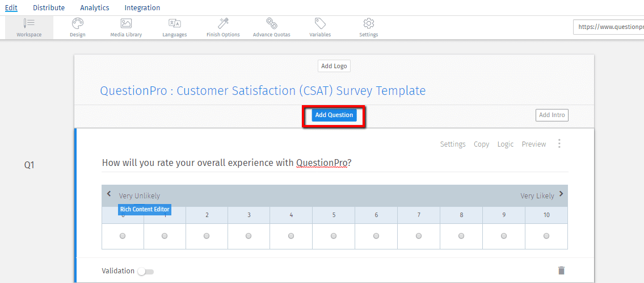The image size is (644, 283).
Task: Click Copy for question Q1
Action: point(481,144)
